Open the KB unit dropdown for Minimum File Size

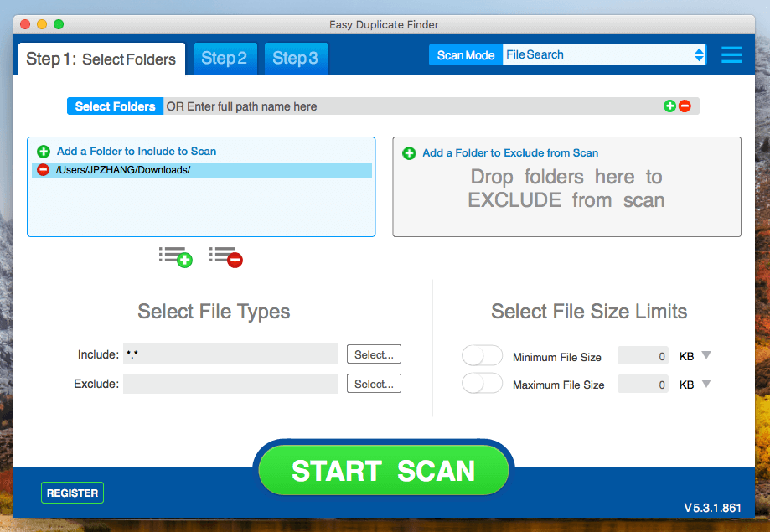coord(706,355)
